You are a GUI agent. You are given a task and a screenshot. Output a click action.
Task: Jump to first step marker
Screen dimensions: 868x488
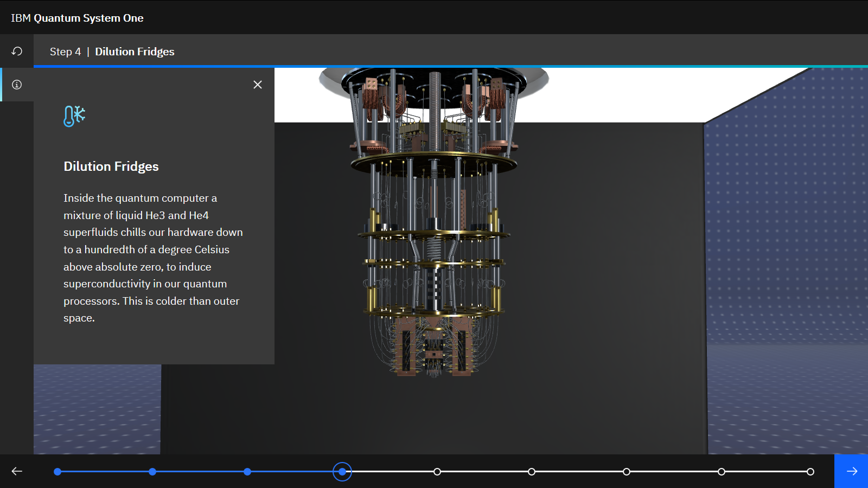pos(58,472)
